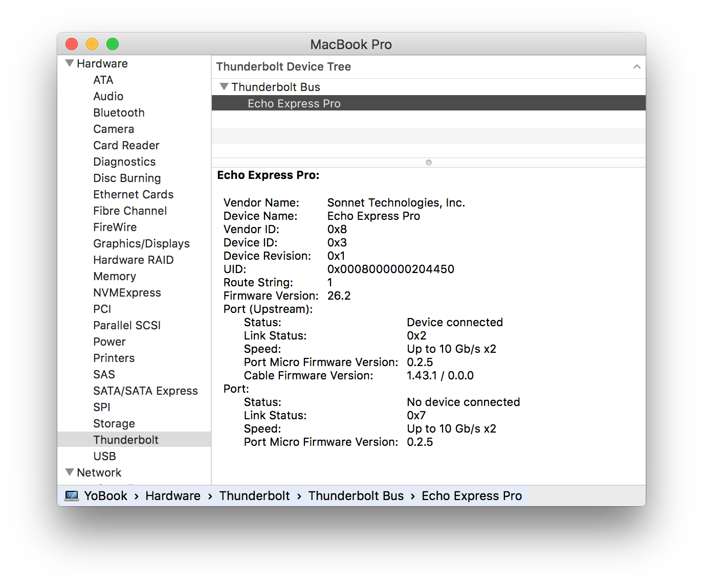Show Storage information

point(114,423)
